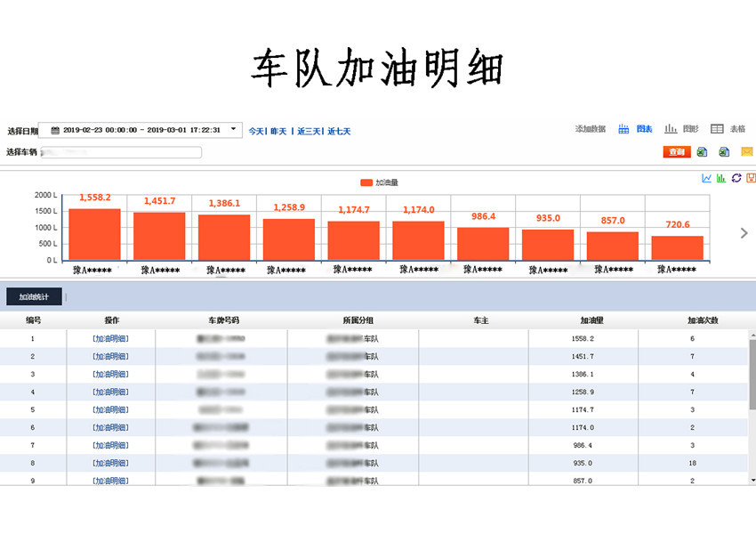
Task: Click the 操作 column header
Action: pyautogui.click(x=111, y=320)
